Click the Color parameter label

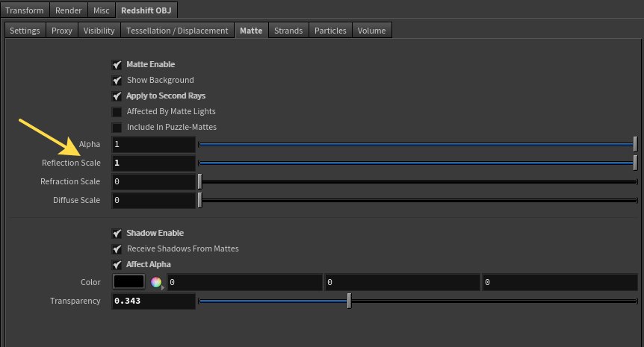[90, 282]
